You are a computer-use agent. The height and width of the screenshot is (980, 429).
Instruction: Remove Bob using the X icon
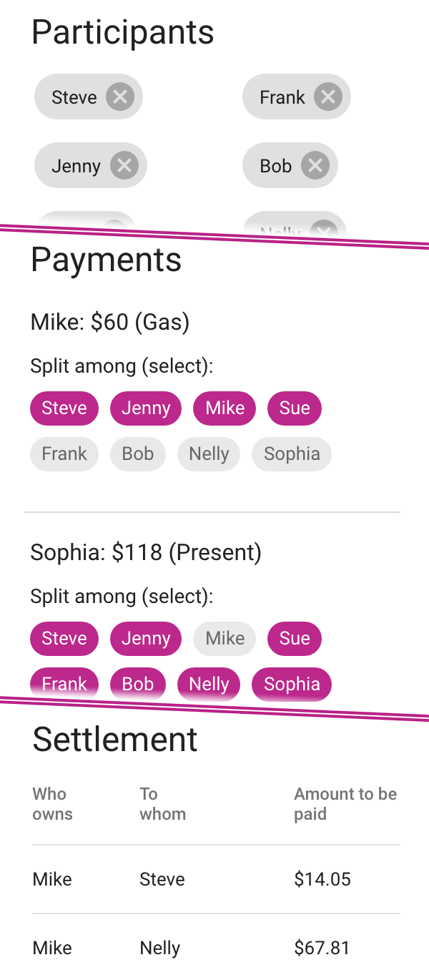coord(315,166)
